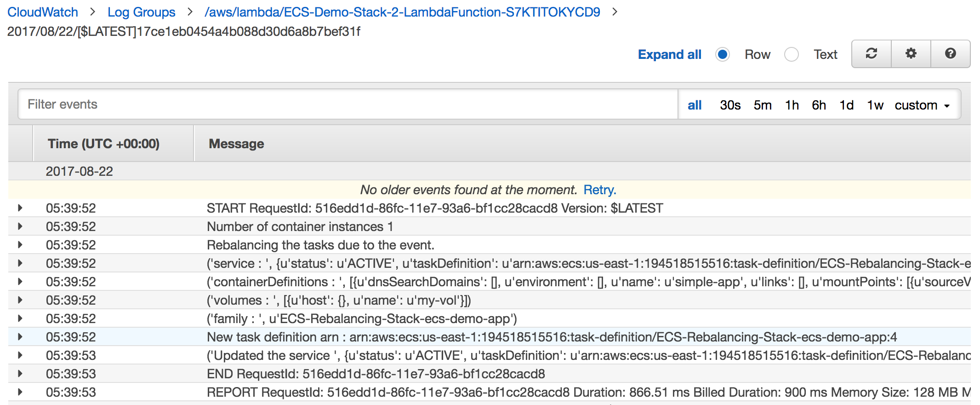Screen dimensions: 980x405
Task: Select the Row view radio button
Action: click(723, 54)
